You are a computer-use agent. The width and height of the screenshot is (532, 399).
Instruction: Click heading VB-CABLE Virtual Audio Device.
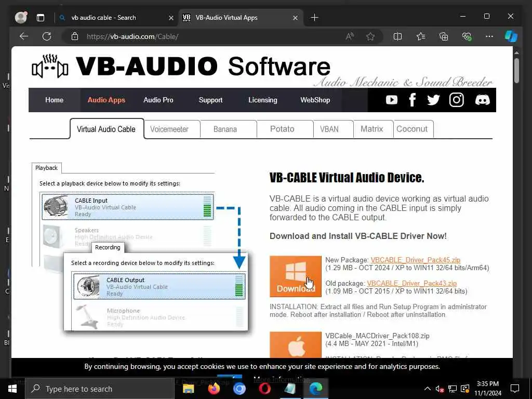[347, 178]
